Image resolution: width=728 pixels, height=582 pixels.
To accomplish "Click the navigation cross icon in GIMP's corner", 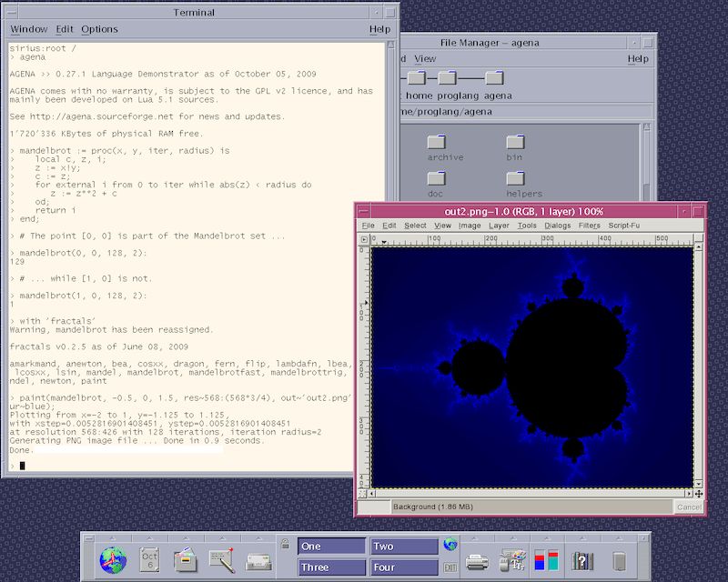I will point(698,494).
